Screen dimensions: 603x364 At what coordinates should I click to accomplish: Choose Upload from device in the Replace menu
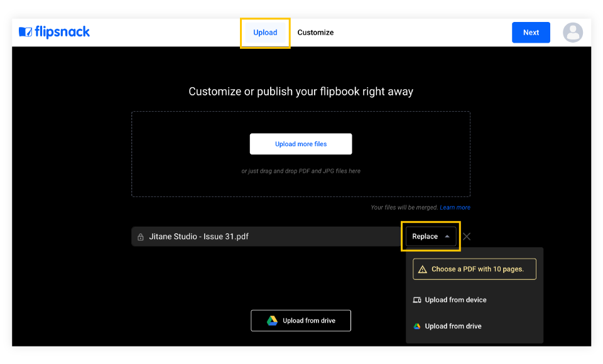[x=455, y=300]
